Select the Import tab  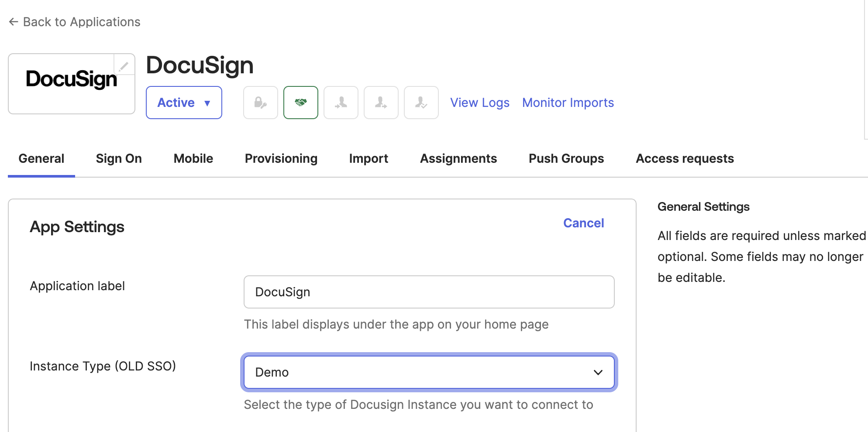369,158
